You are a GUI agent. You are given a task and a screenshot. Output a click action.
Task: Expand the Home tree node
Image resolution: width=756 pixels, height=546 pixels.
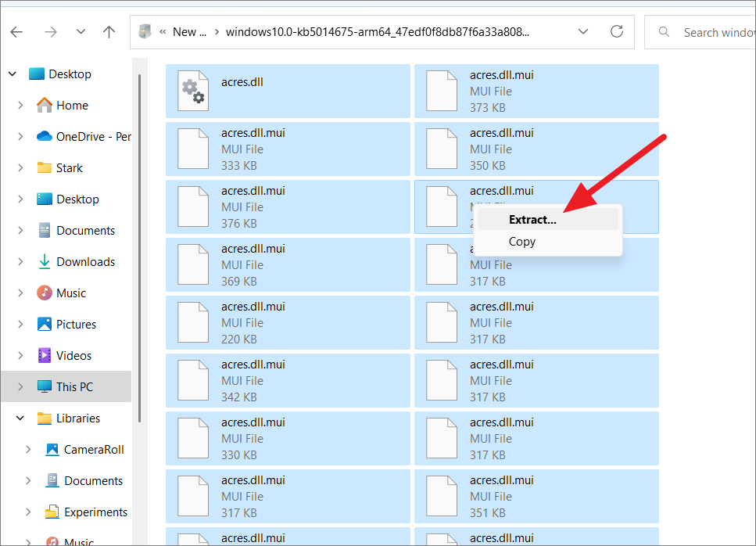(x=20, y=105)
